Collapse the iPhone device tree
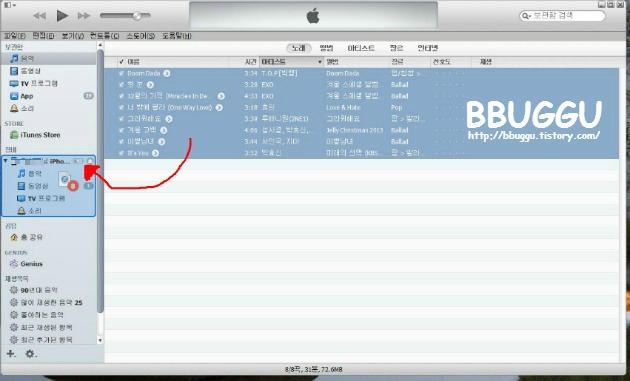This screenshot has height=381, width=630. coord(6,161)
